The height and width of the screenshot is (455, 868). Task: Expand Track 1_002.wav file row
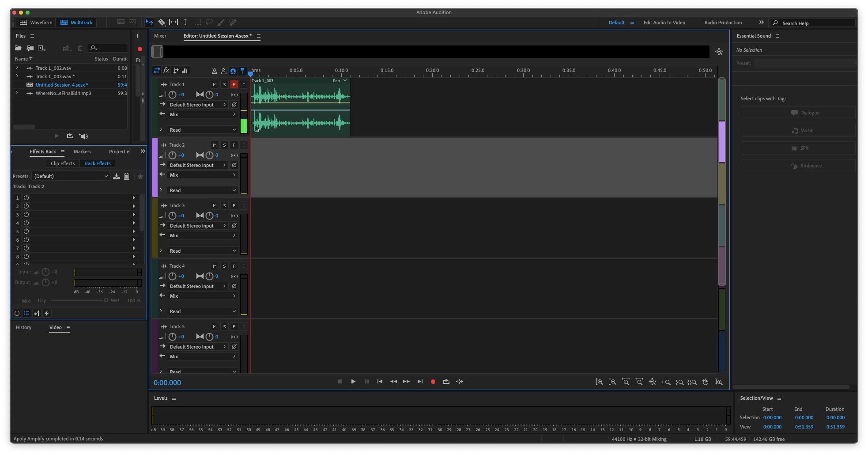[x=17, y=68]
